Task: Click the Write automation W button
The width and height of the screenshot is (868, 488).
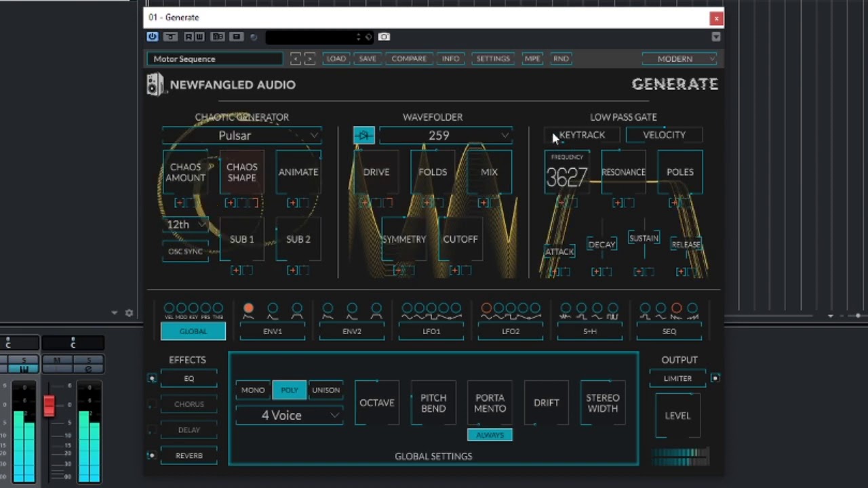Action: pyautogui.click(x=199, y=37)
